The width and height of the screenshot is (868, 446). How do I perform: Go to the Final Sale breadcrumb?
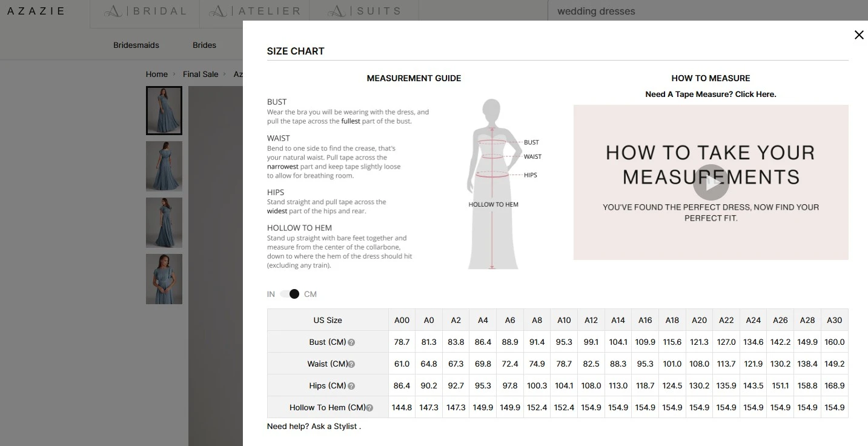[200, 74]
